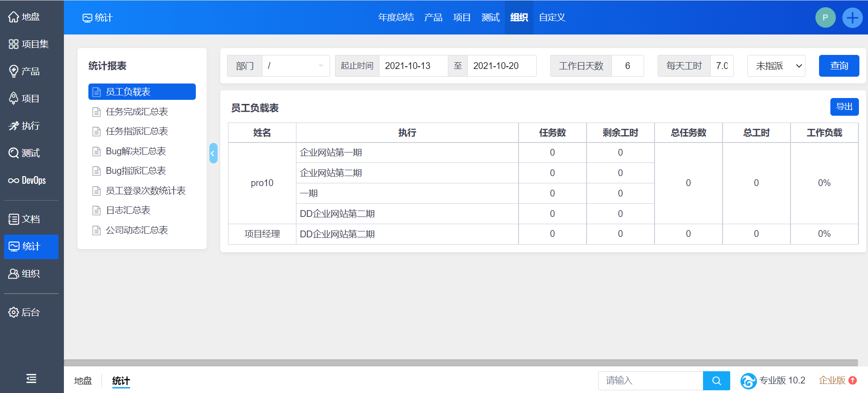868x393 pixels.
Task: Click the 查询 query button
Action: pos(839,66)
